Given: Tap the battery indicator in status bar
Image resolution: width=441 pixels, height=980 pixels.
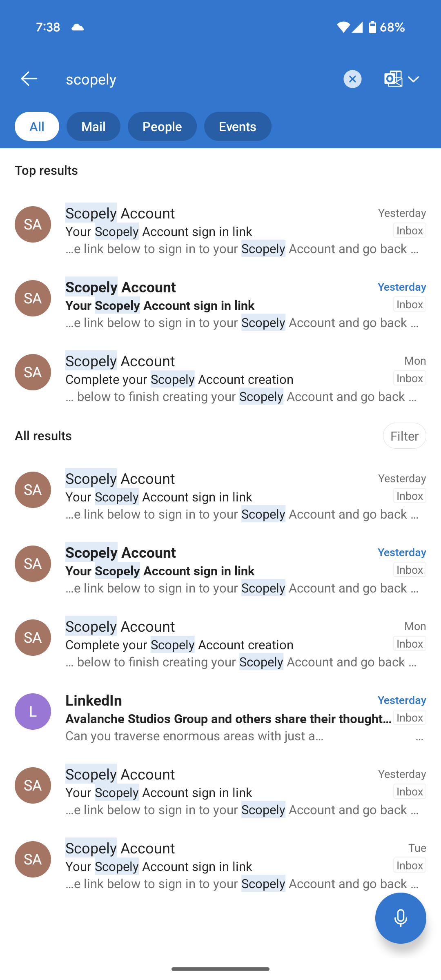Looking at the screenshot, I should [x=372, y=27].
